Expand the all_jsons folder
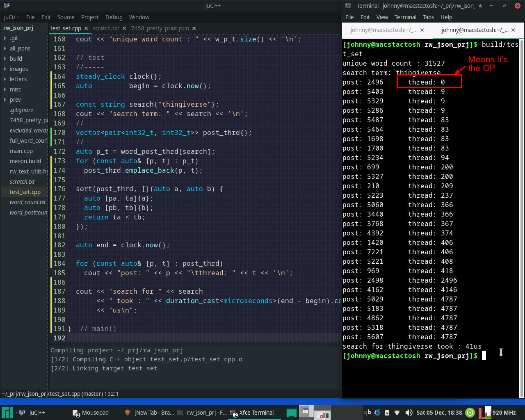 (5, 48)
